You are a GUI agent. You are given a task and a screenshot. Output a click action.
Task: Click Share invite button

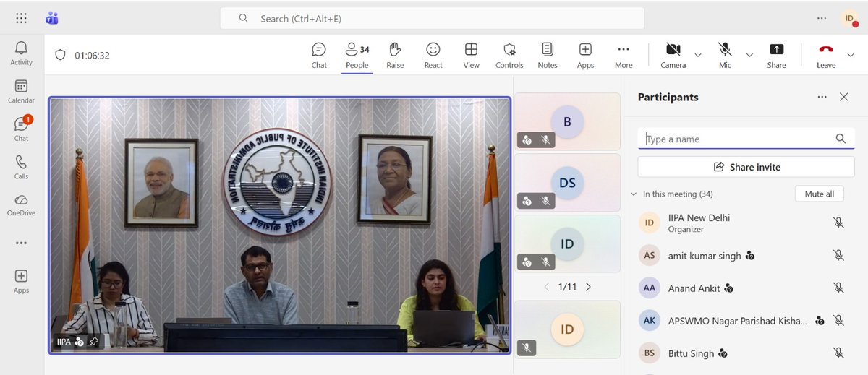[x=746, y=167]
